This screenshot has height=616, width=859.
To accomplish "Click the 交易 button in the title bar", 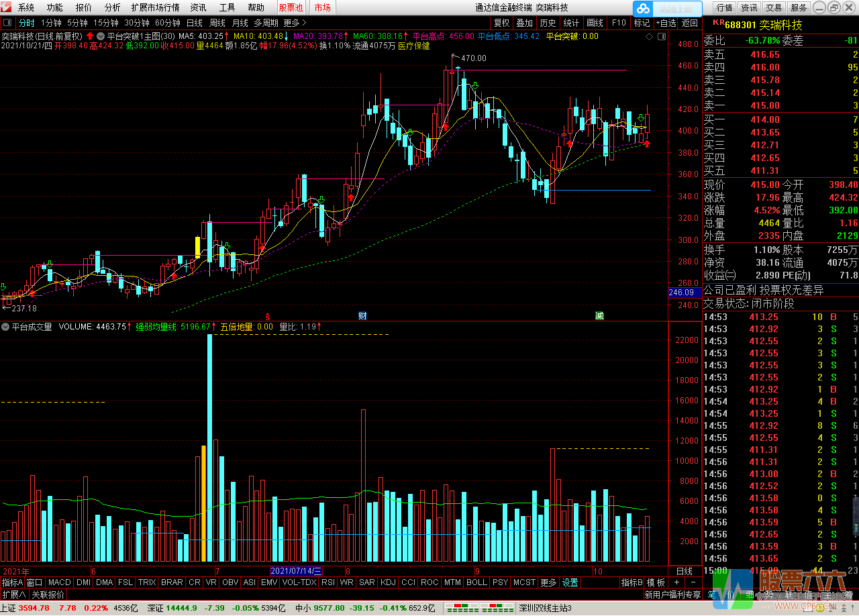I will pos(774,8).
